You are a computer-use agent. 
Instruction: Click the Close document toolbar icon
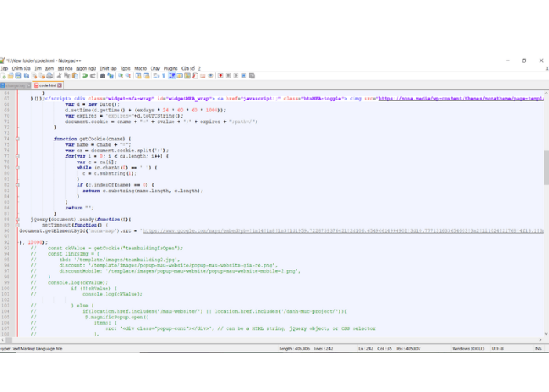point(34,75)
